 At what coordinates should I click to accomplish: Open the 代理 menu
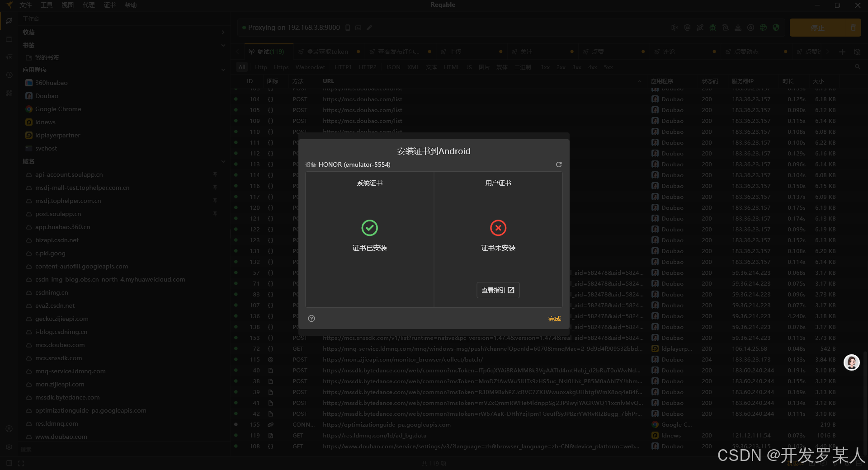point(89,5)
